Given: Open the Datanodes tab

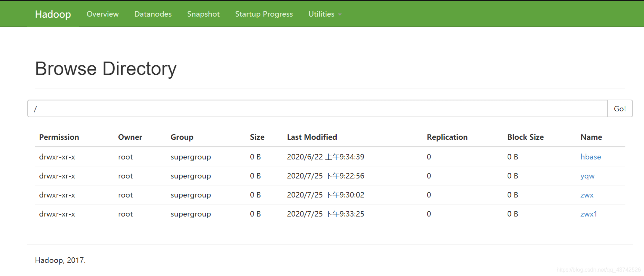Looking at the screenshot, I should 153,14.
